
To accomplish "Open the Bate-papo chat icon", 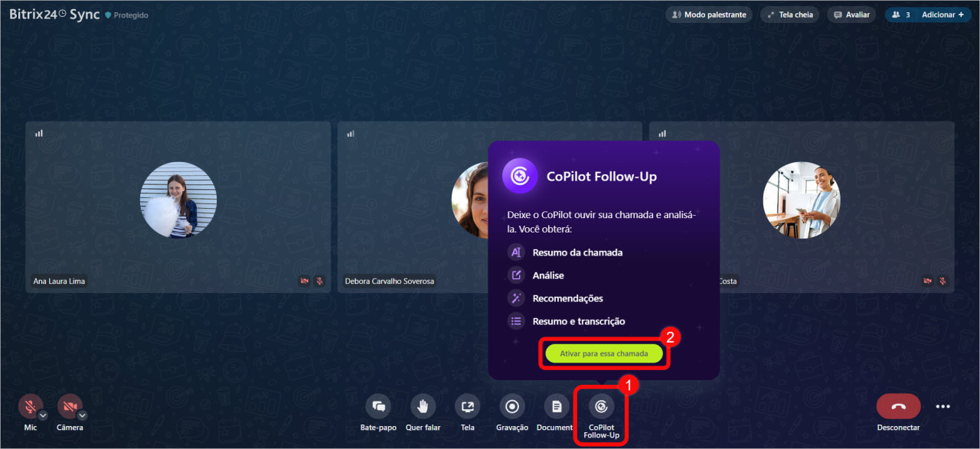I will coord(378,406).
